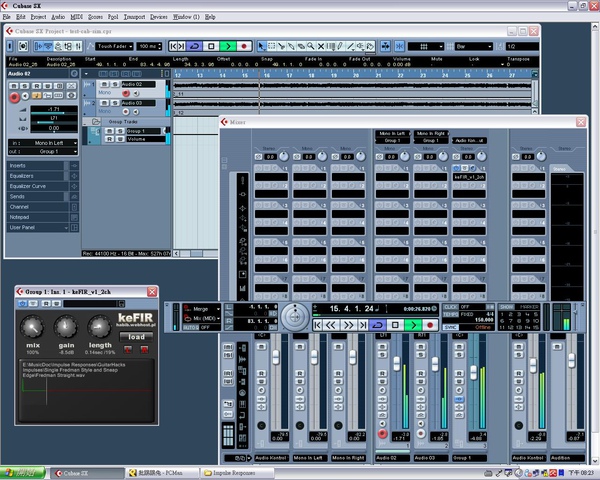Select the Object Selection arrow tool
The height and width of the screenshot is (480, 600).
click(x=261, y=46)
